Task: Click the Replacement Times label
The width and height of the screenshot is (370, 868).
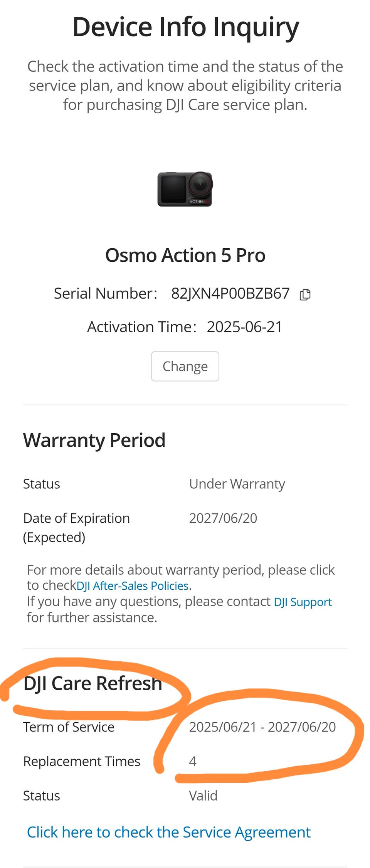Action: [82, 761]
